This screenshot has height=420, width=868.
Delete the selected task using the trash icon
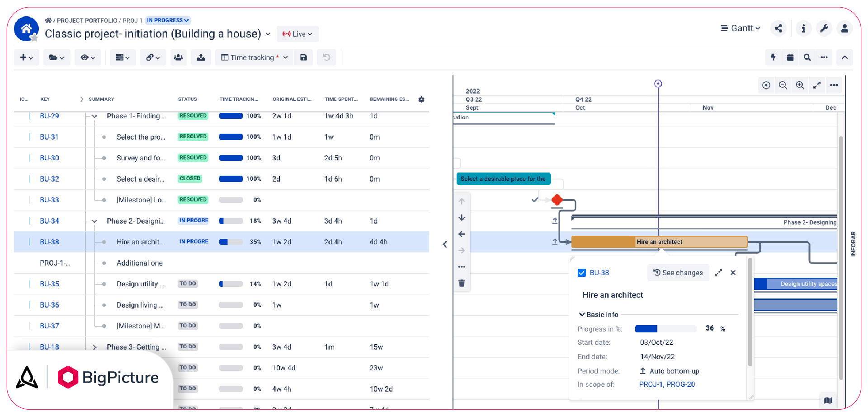tap(462, 283)
